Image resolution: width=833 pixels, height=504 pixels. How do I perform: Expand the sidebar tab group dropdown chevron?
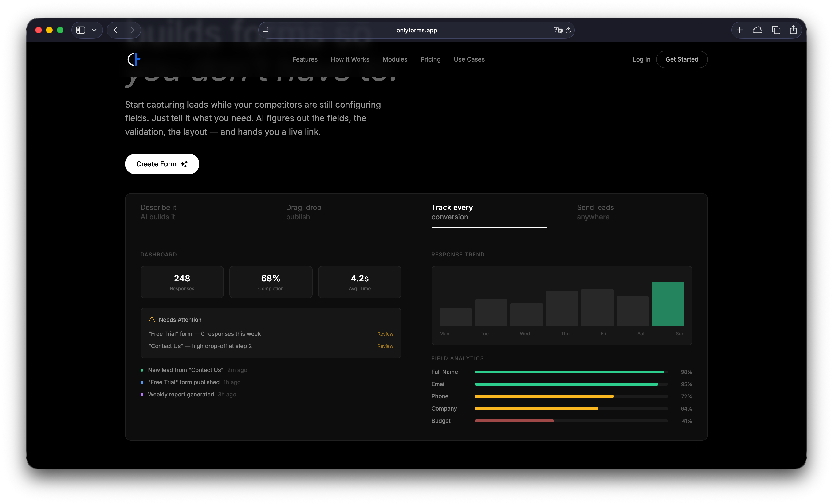94,30
